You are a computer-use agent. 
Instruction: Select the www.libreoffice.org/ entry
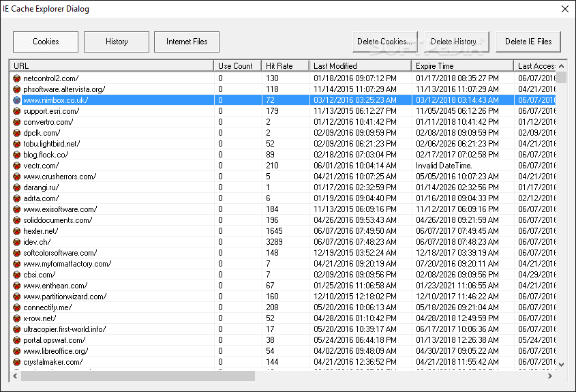pos(283,351)
